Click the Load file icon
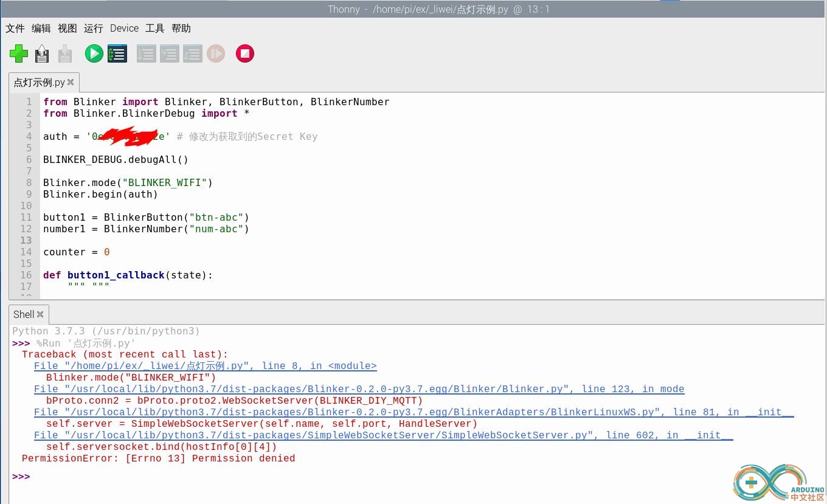Viewport: 827px width, 504px height. click(x=42, y=54)
